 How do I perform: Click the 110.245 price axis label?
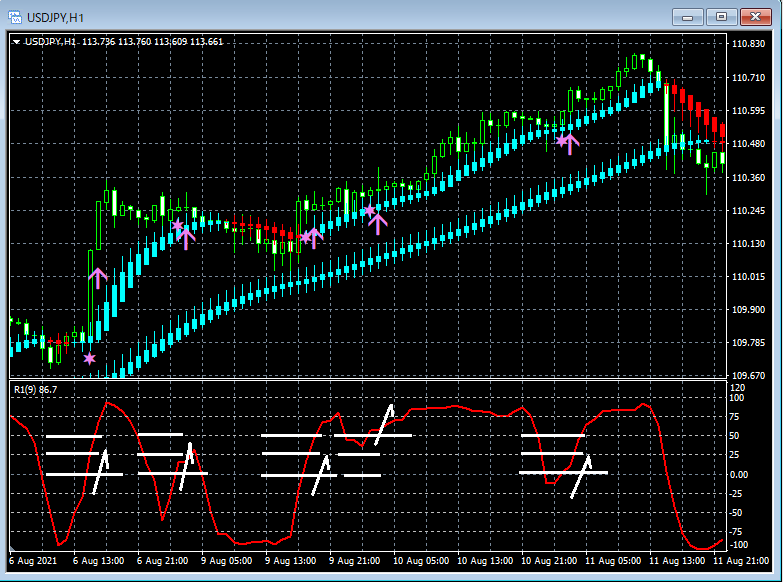pos(748,210)
